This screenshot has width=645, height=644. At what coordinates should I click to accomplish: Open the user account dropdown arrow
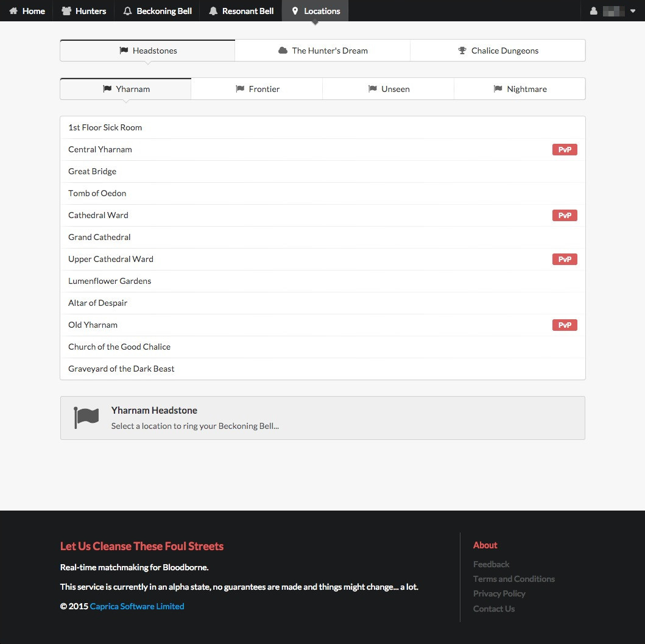point(633,11)
